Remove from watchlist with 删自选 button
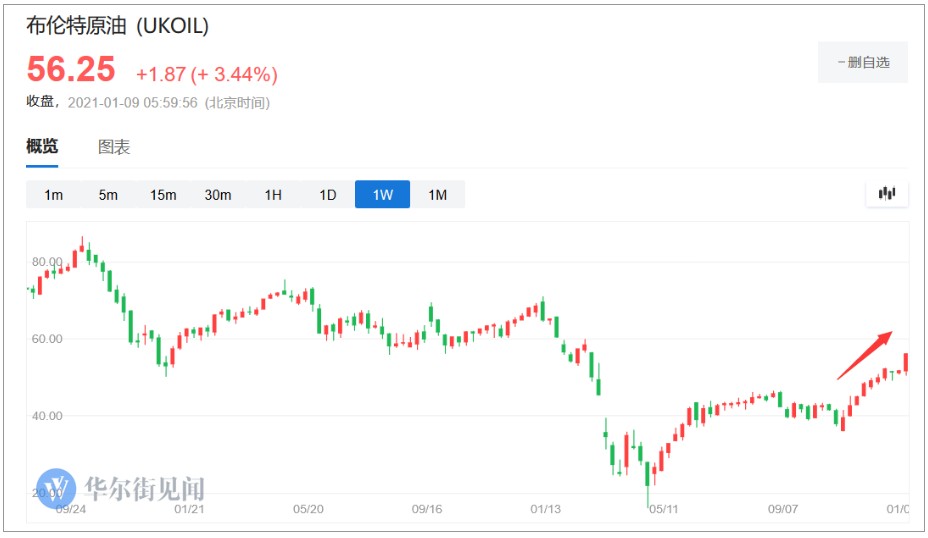 pyautogui.click(x=863, y=62)
